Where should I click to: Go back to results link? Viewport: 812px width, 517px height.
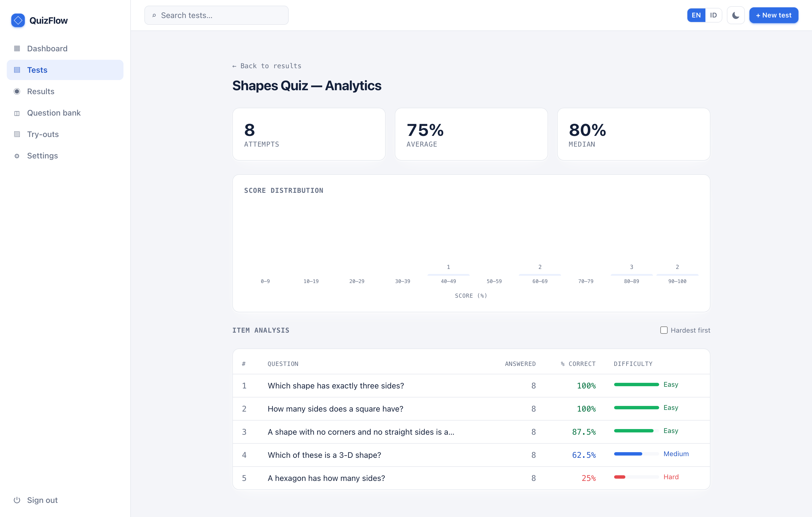tap(267, 66)
